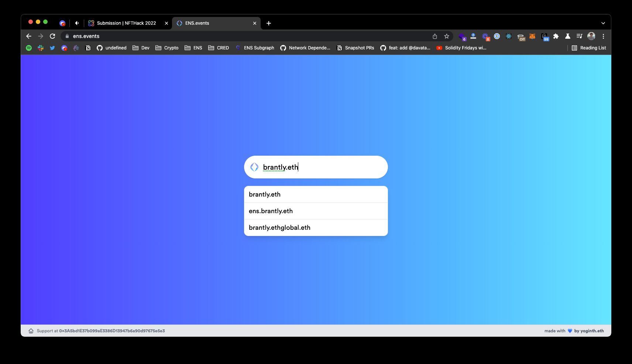Open the media controls music note icon
Image resolution: width=632 pixels, height=364 pixels.
[580, 36]
